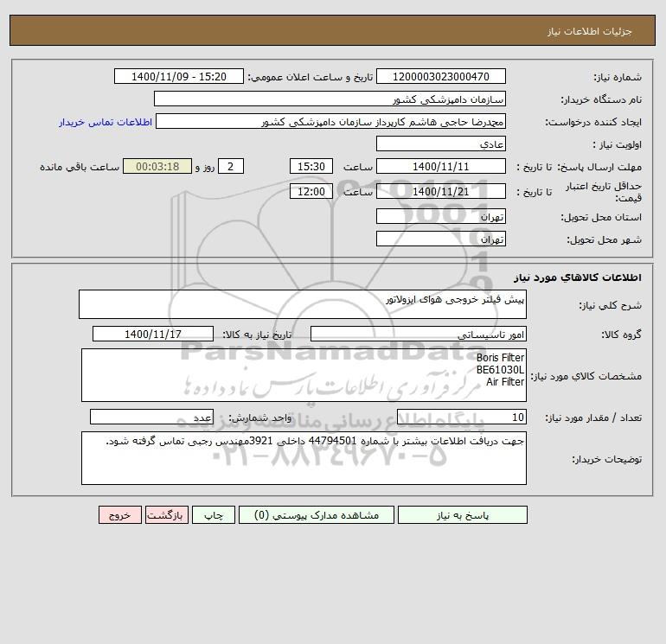Click the label اولویت نیاز

pyautogui.click(x=618, y=144)
